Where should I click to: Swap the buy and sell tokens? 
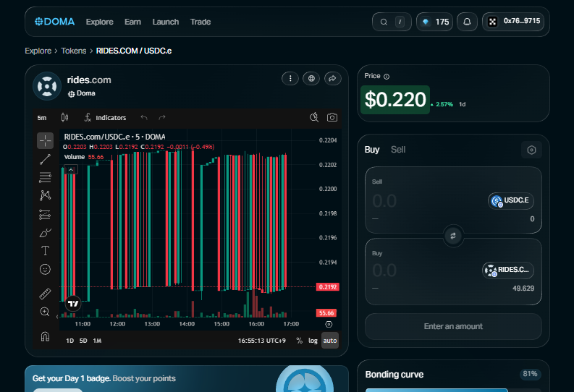[453, 236]
